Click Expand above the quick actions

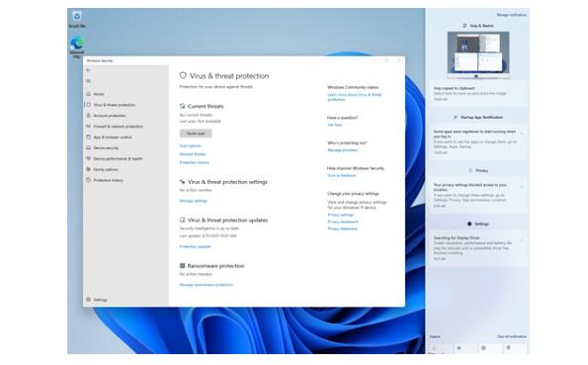435,336
